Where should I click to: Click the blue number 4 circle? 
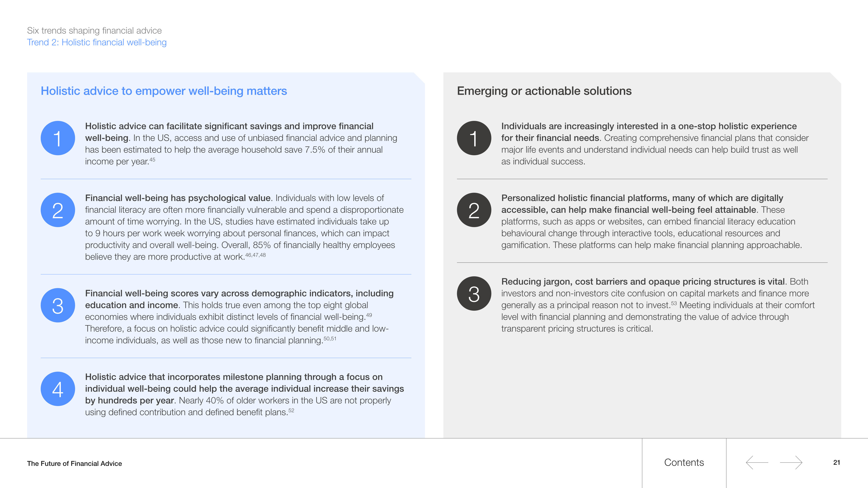[x=58, y=389]
